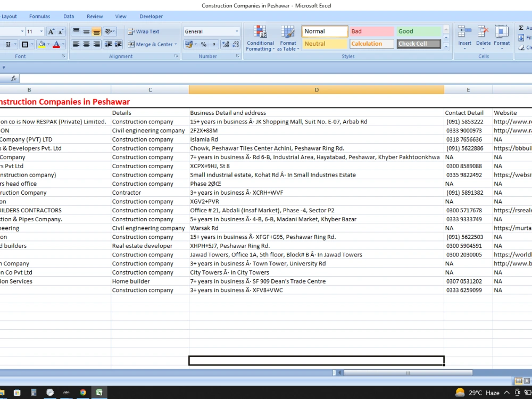Apply accounting number format
This screenshot has height=399, width=532.
188,44
